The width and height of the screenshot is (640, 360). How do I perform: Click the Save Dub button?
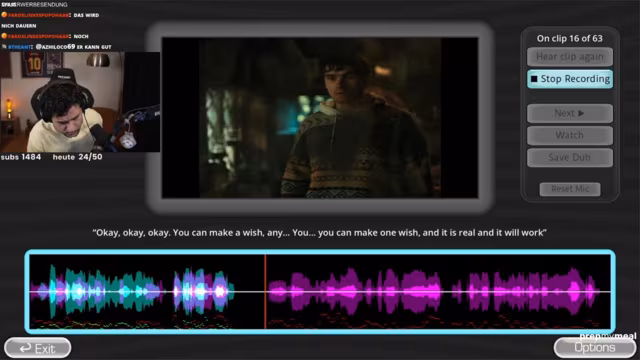tap(570, 157)
